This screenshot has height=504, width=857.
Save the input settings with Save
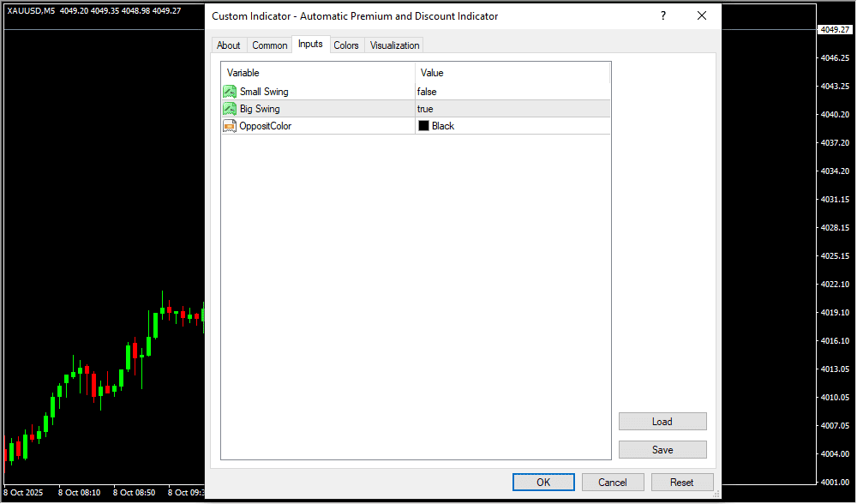[x=662, y=450]
